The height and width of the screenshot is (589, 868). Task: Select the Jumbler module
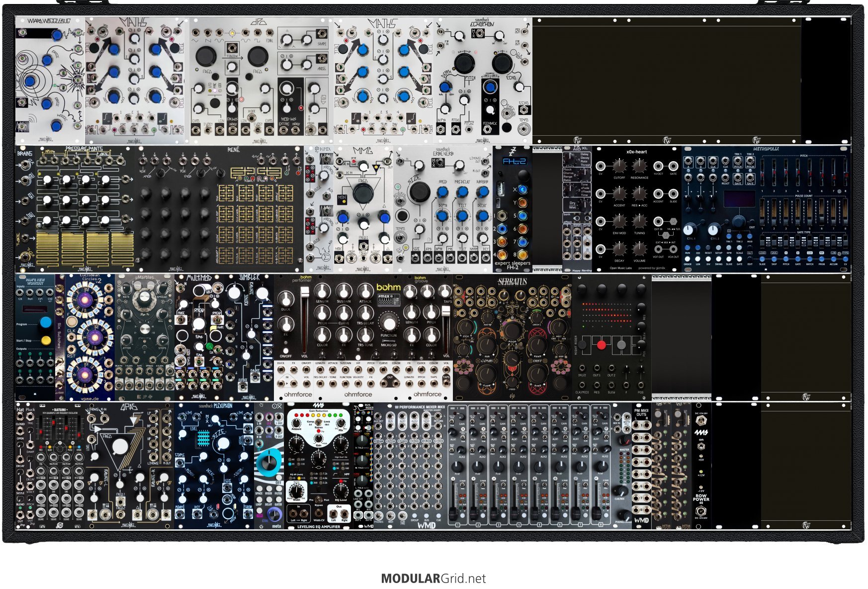coord(249,337)
